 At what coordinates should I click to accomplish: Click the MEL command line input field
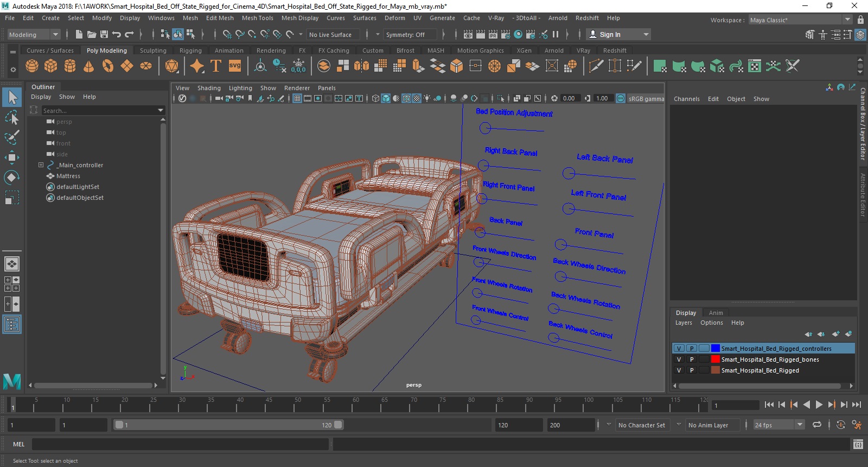point(180,444)
